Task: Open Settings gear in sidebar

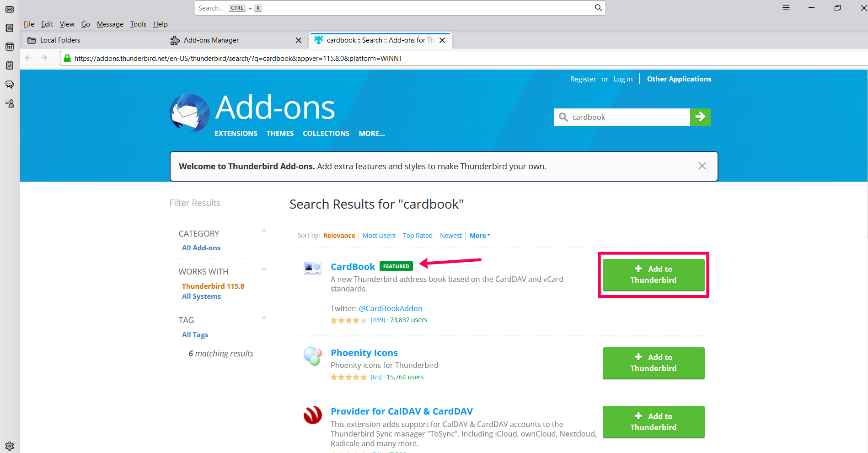Action: [x=10, y=446]
